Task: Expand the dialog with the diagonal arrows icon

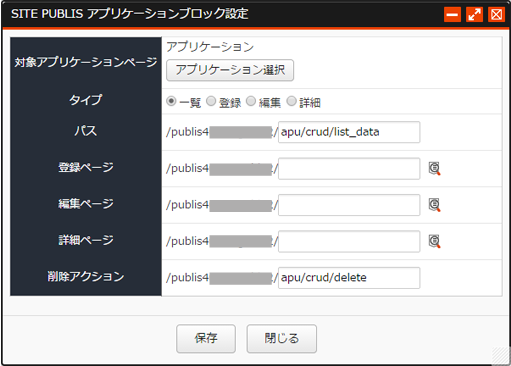Action: [474, 14]
